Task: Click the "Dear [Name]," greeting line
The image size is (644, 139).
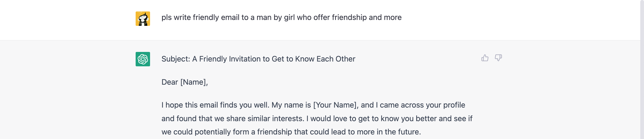Action: point(184,82)
